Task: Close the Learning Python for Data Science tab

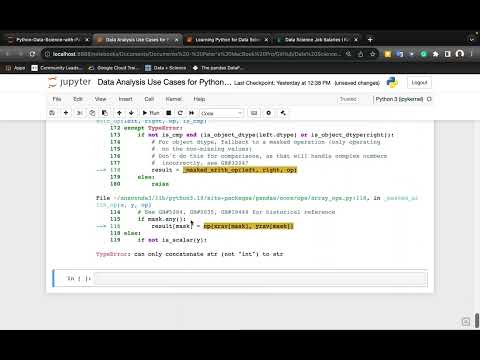Action: 266,40
